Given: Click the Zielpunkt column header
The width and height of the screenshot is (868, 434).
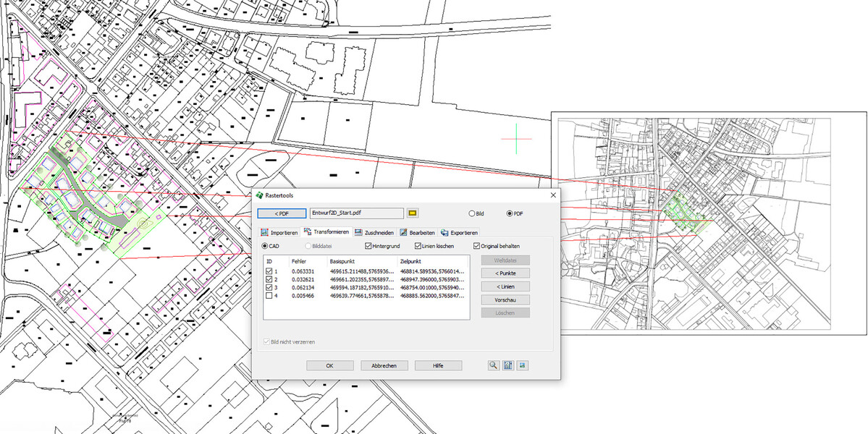Looking at the screenshot, I should (x=411, y=260).
